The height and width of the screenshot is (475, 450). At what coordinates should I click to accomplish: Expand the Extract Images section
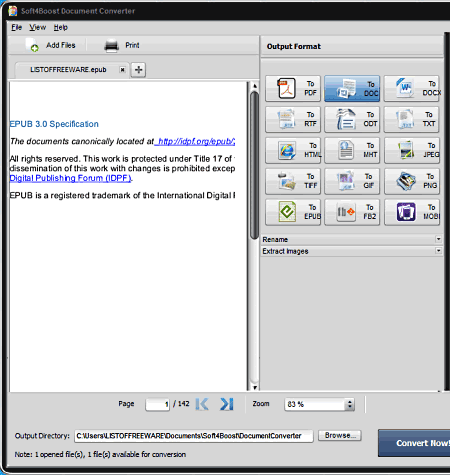[352, 251]
